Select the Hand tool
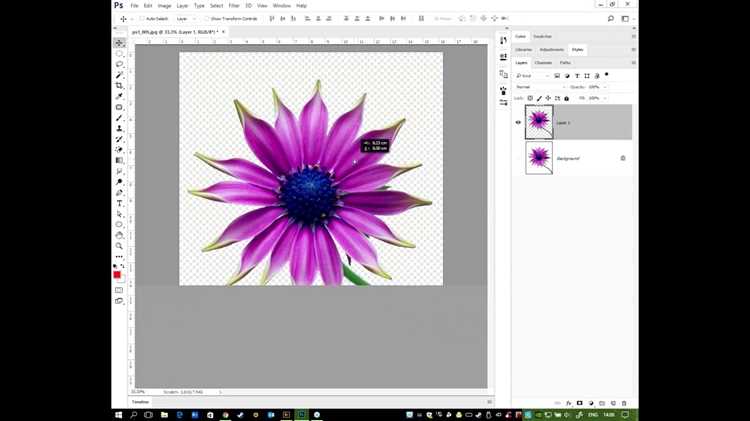 [119, 235]
